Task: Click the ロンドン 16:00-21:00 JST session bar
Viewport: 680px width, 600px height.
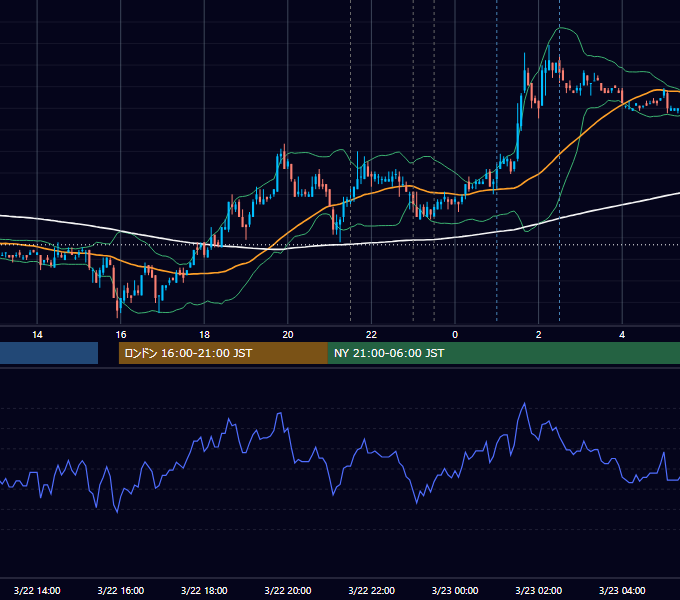Action: 223,353
